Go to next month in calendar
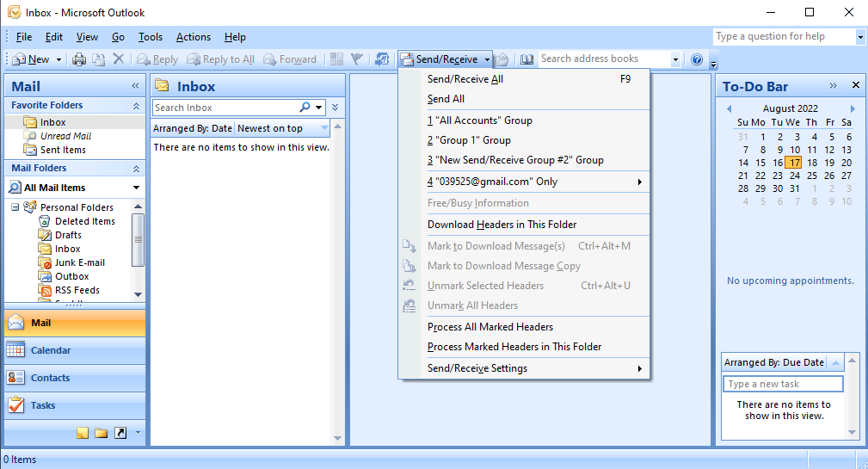The image size is (868, 469). [x=853, y=108]
